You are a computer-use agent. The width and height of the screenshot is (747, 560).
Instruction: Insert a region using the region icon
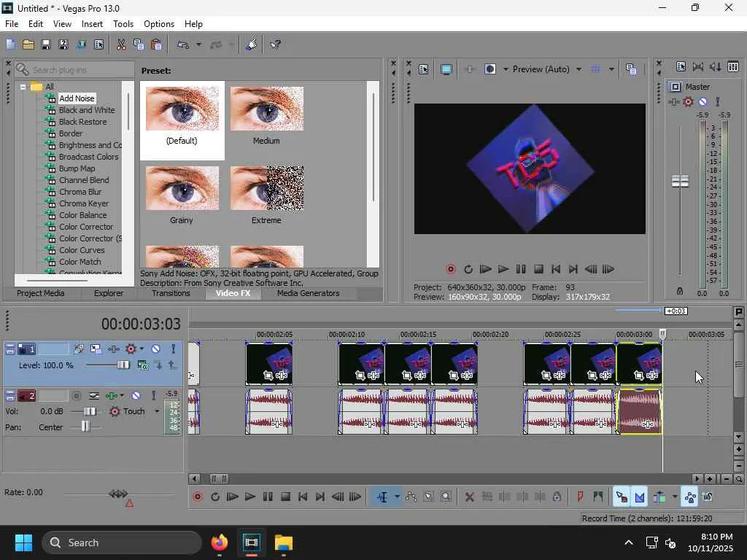point(597,497)
